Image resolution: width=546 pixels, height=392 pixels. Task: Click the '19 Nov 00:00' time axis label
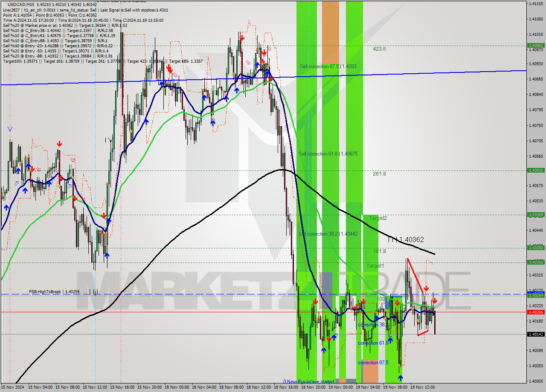pyautogui.click(x=341, y=387)
